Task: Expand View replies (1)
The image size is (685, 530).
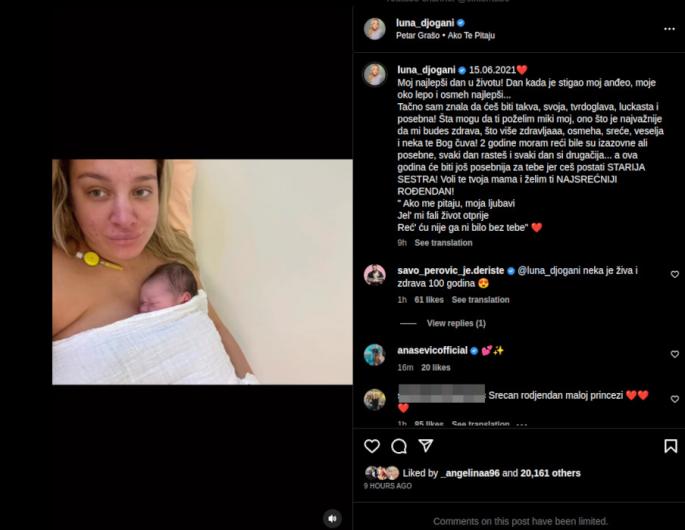Action: tap(456, 323)
